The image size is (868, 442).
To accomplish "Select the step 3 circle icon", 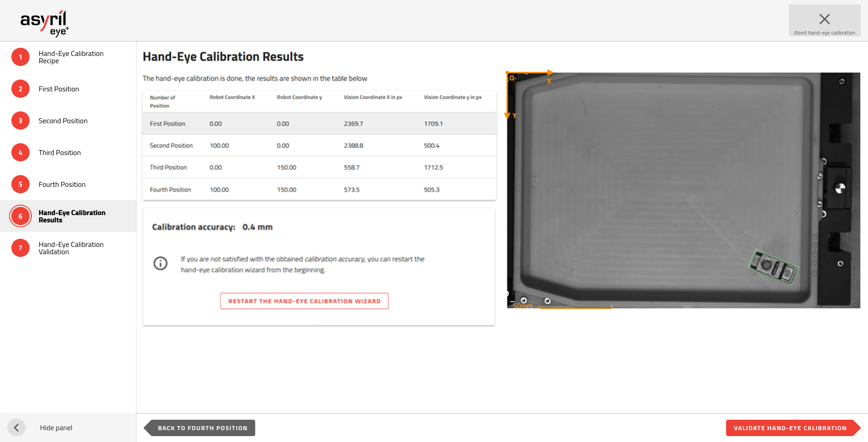I will 20,121.
